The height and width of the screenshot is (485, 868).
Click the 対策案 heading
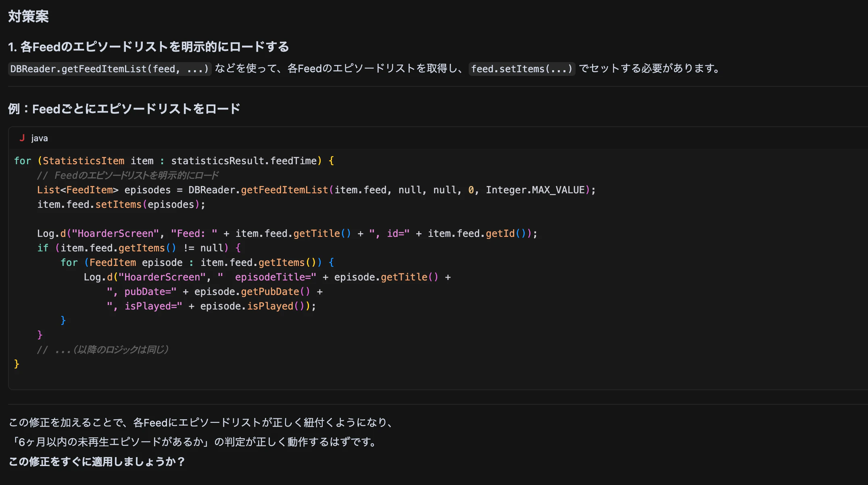(28, 17)
